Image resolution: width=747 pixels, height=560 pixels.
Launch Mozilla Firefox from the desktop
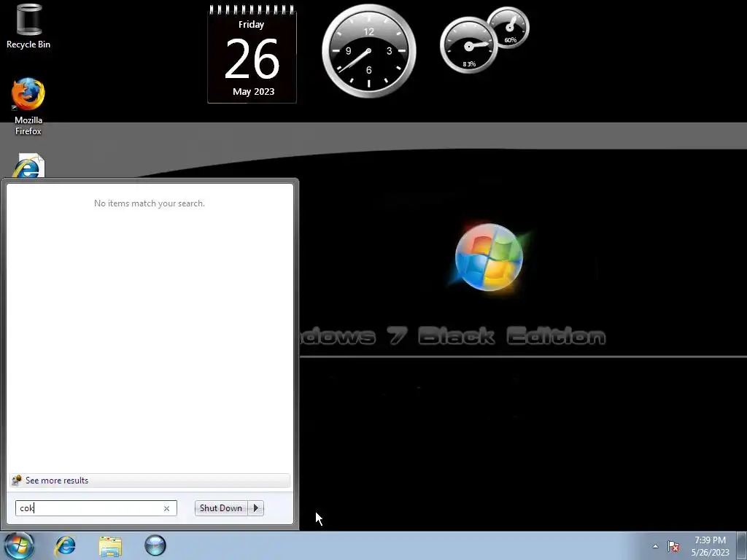28,106
